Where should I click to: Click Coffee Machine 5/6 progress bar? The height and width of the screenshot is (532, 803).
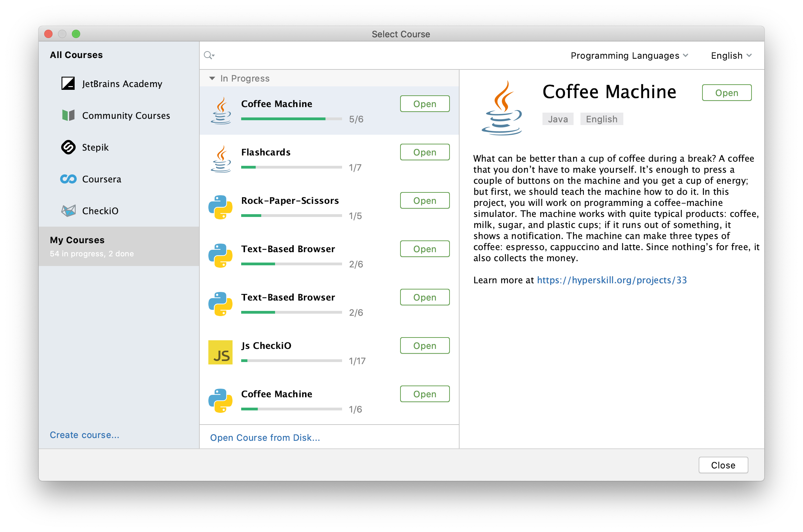(292, 119)
